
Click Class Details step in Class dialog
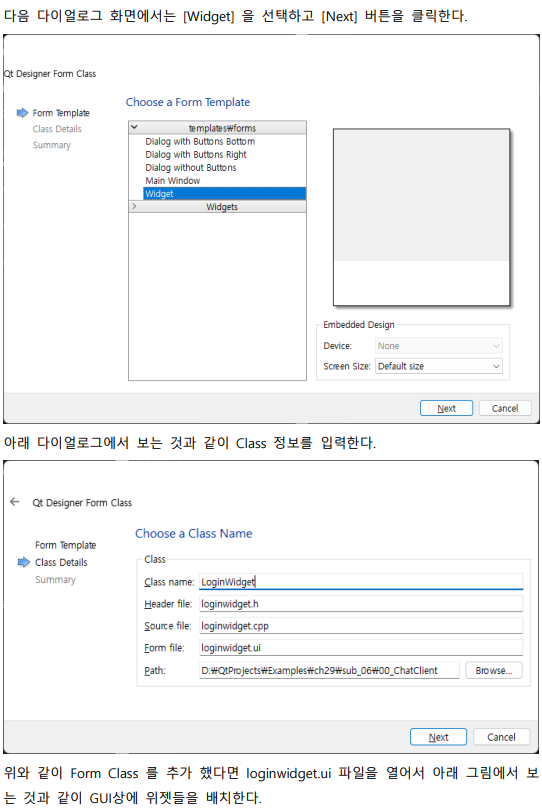61,562
